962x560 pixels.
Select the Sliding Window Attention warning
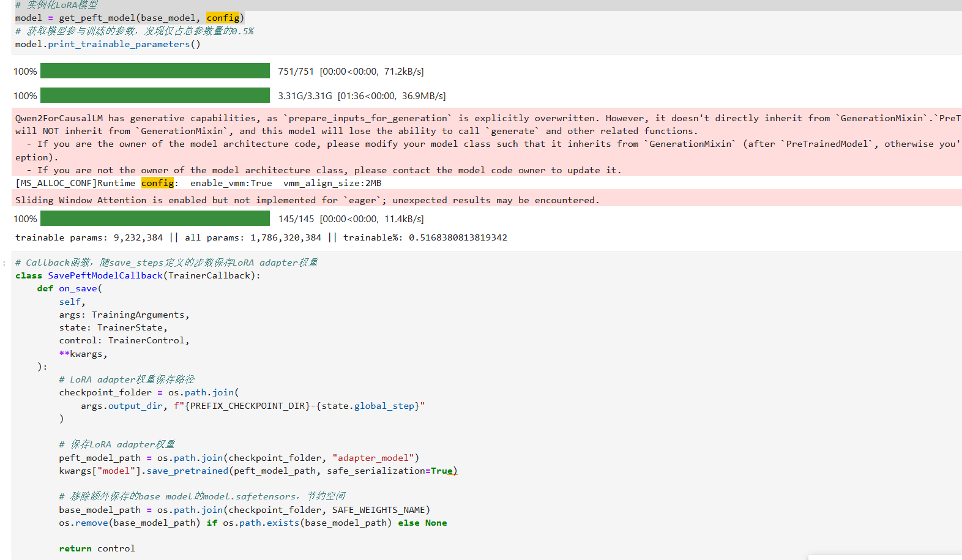coord(307,200)
